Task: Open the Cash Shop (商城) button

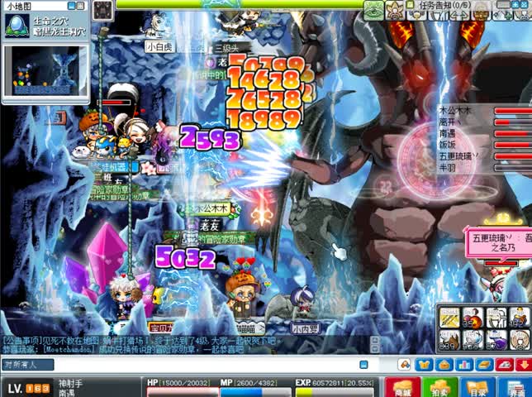Action: pos(402,388)
